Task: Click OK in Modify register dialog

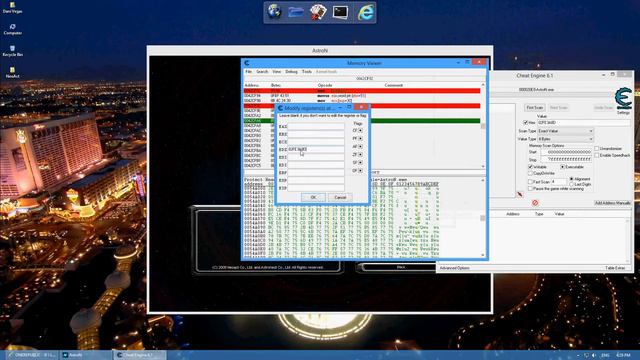Action: pyautogui.click(x=313, y=197)
